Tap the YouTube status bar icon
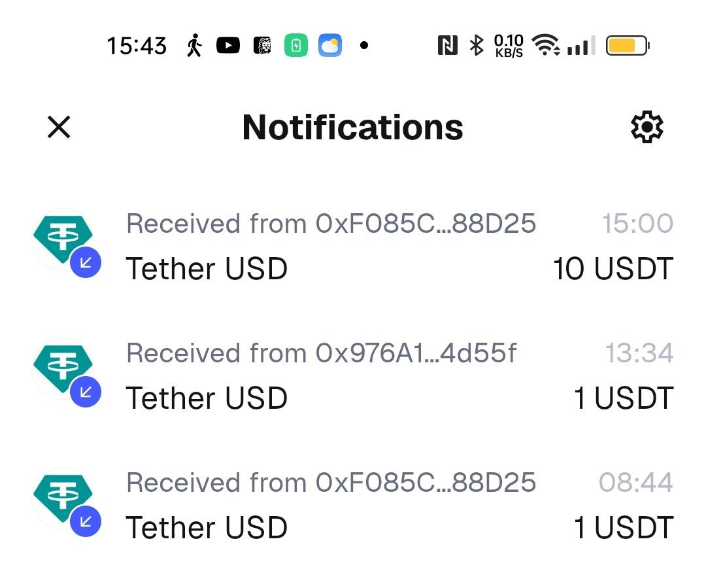 (x=228, y=46)
